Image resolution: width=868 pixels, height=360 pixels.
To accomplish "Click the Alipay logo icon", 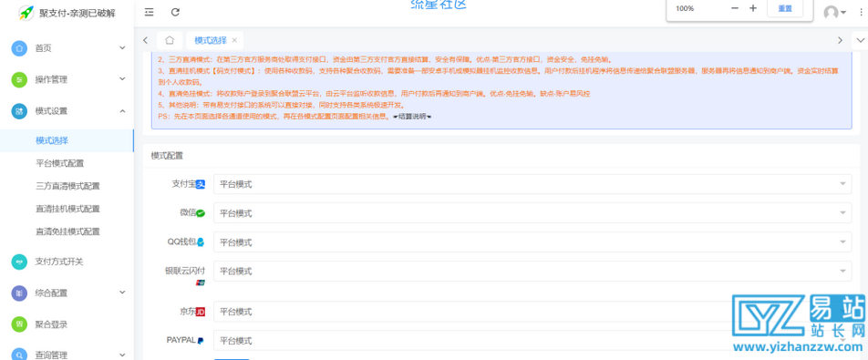I will [x=201, y=184].
